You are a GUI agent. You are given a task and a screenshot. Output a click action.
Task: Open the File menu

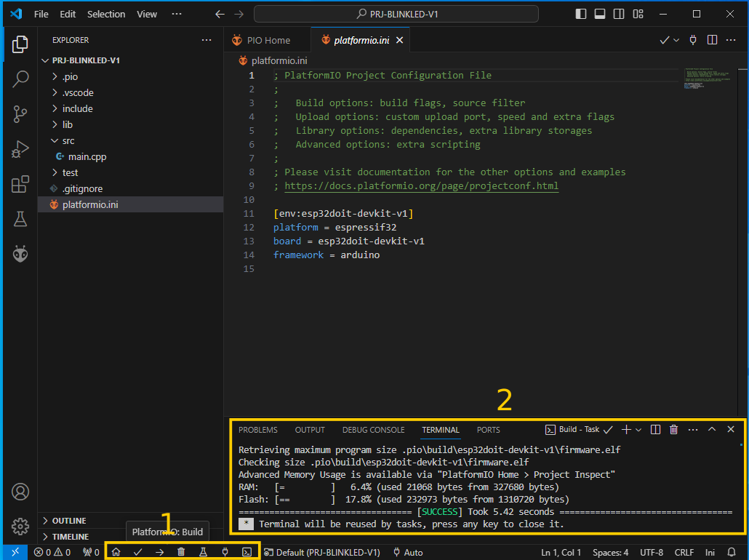[41, 14]
